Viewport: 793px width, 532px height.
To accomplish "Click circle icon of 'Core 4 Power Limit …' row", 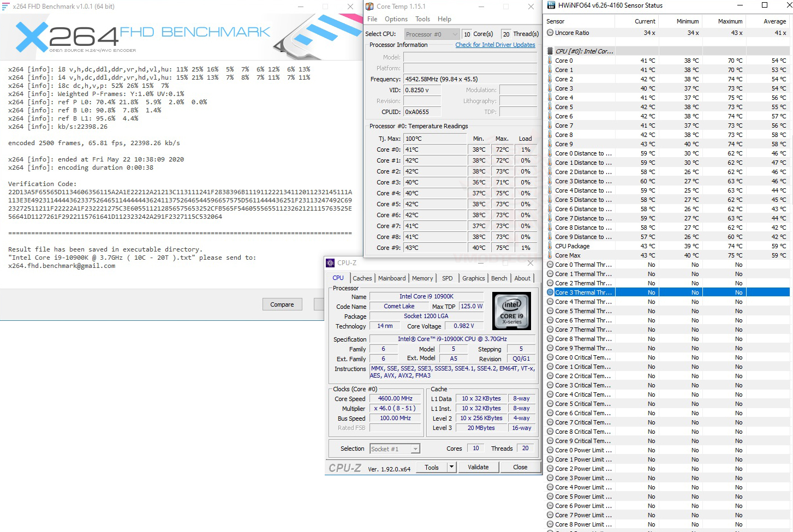I will coord(550,487).
